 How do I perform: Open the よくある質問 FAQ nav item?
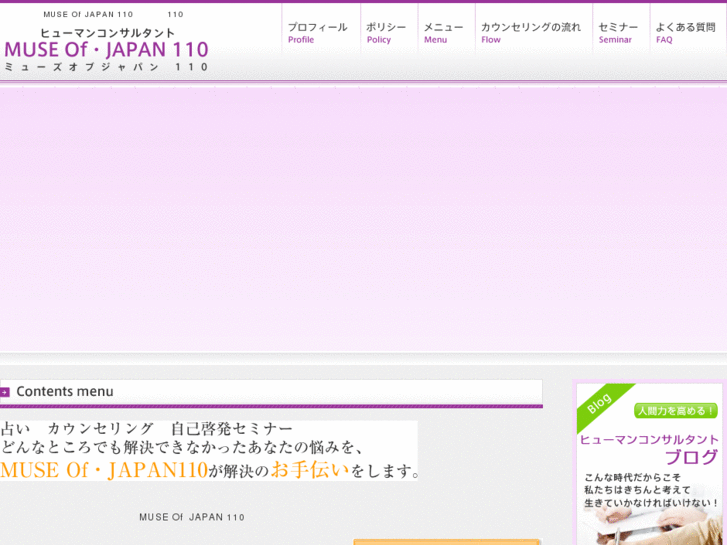point(688,32)
